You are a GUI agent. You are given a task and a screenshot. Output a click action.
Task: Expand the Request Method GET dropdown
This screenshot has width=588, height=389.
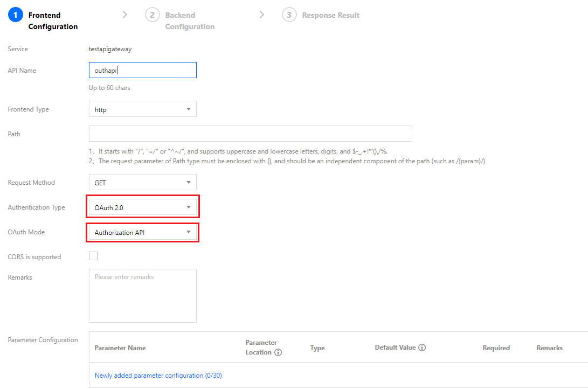(x=142, y=183)
